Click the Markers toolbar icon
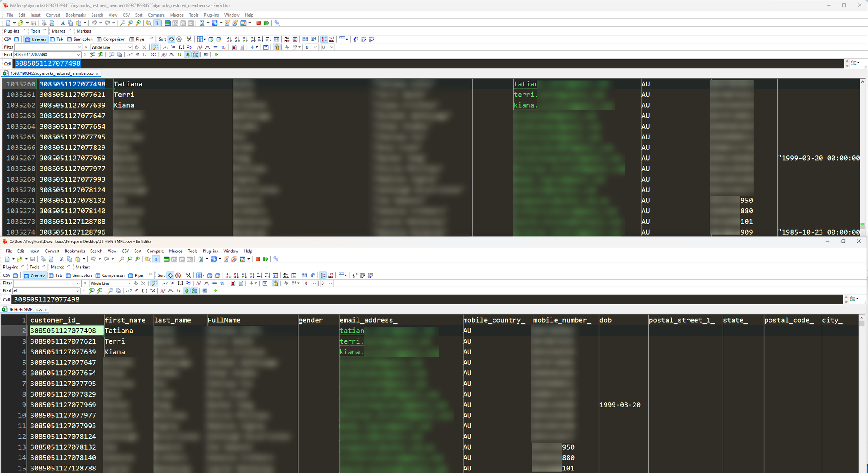Screen dimensions: 868x473 [x=84, y=31]
